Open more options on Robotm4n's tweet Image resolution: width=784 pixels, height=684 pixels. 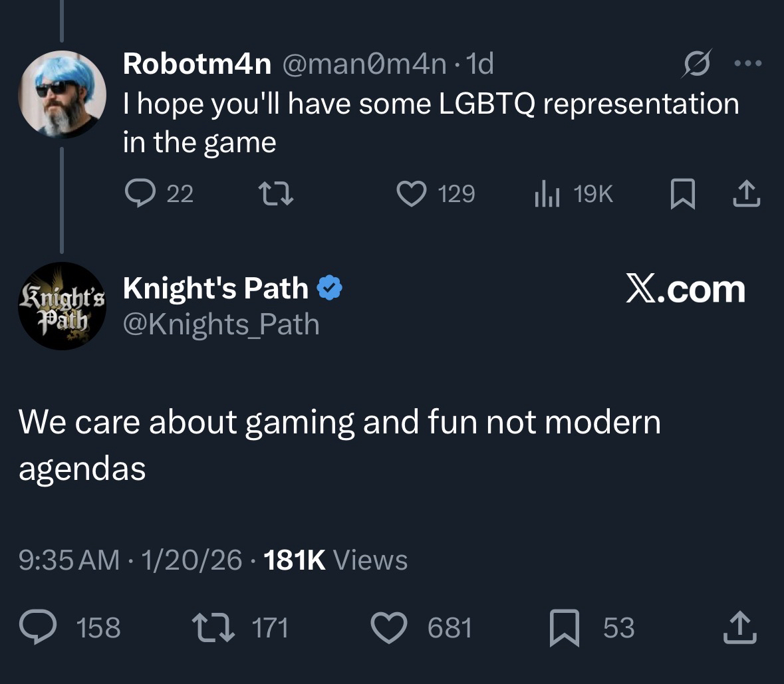point(748,64)
